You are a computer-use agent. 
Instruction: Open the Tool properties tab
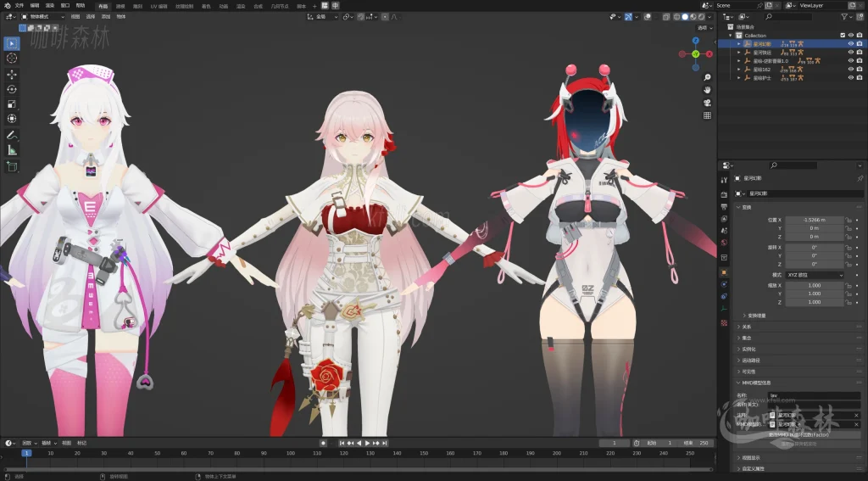point(724,180)
